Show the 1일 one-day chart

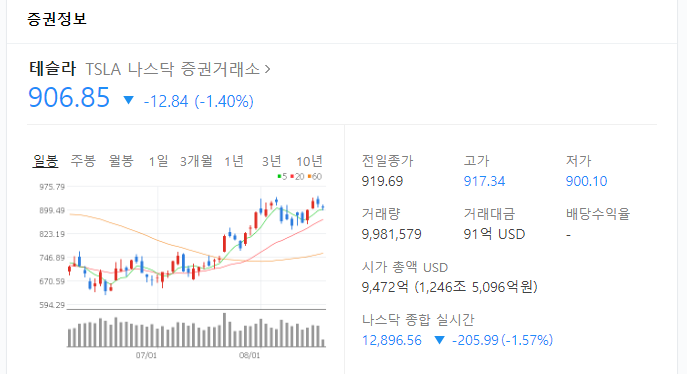(x=158, y=161)
